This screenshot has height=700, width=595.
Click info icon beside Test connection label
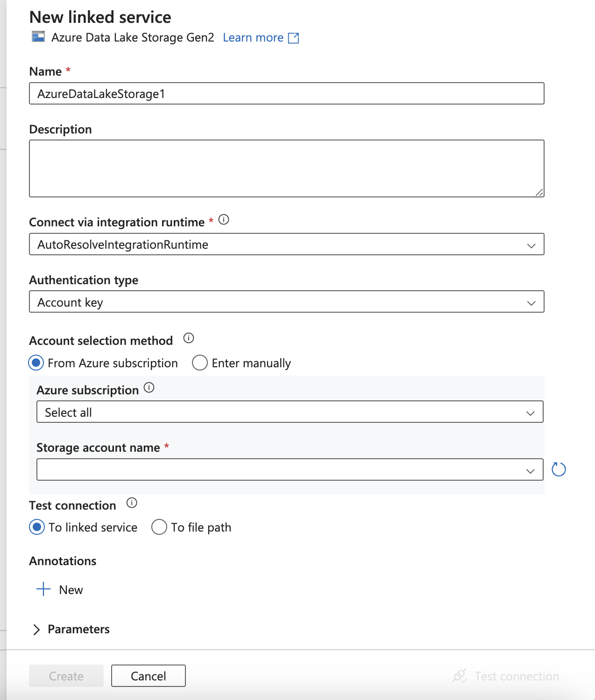tap(132, 503)
